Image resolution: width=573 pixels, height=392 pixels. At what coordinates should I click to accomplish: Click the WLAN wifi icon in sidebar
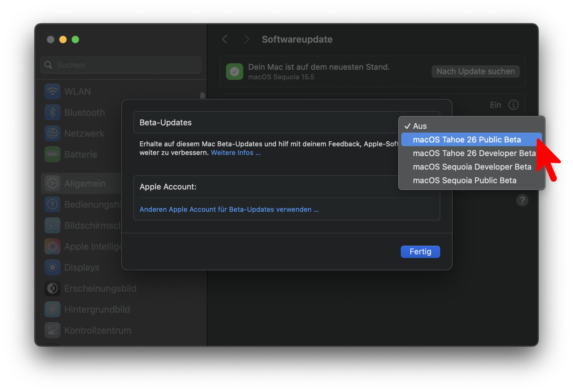[x=53, y=91]
